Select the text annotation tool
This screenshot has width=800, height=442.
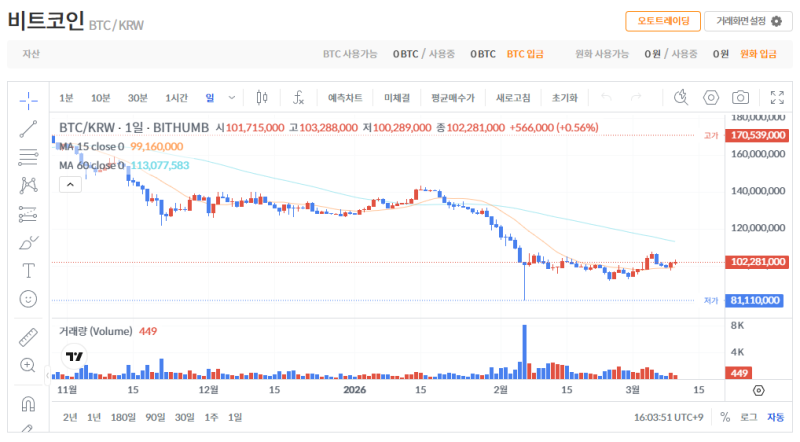point(29,271)
